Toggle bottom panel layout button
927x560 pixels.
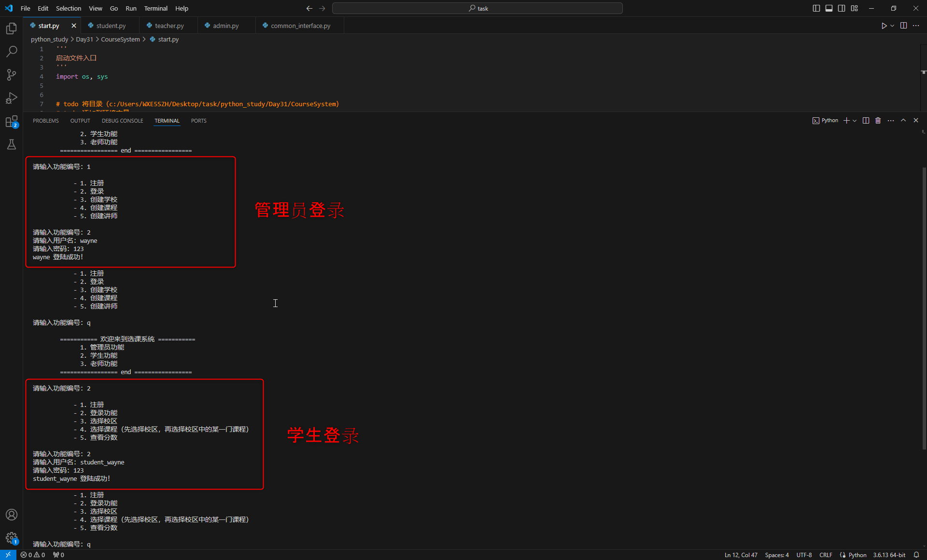(x=829, y=8)
